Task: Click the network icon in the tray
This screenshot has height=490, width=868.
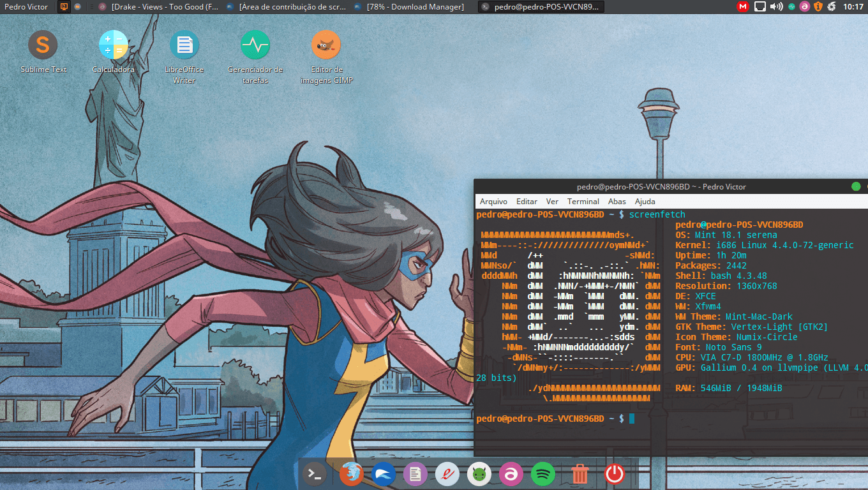Action: tap(759, 6)
